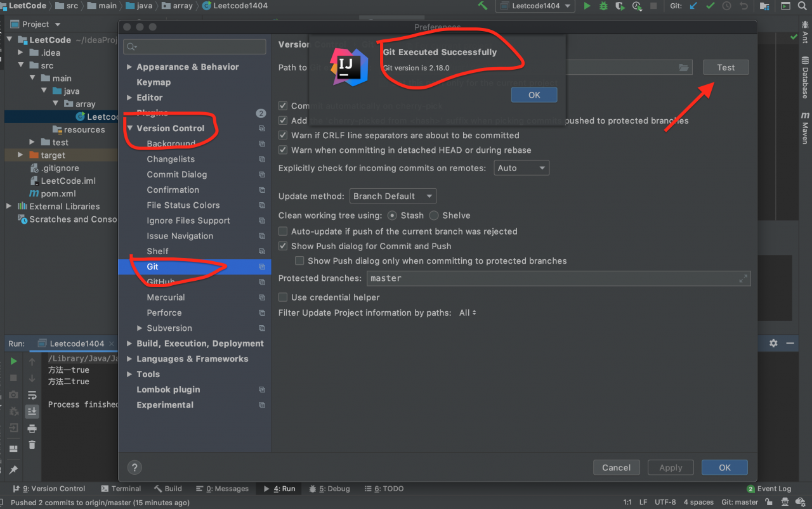Click the Preferences search field
This screenshot has width=812, height=509.
click(195, 47)
